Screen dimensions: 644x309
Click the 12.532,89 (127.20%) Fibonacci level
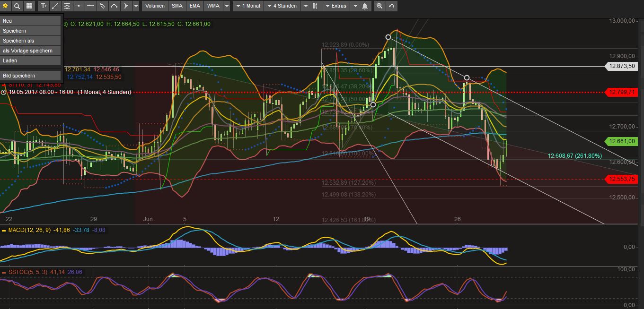click(x=349, y=182)
